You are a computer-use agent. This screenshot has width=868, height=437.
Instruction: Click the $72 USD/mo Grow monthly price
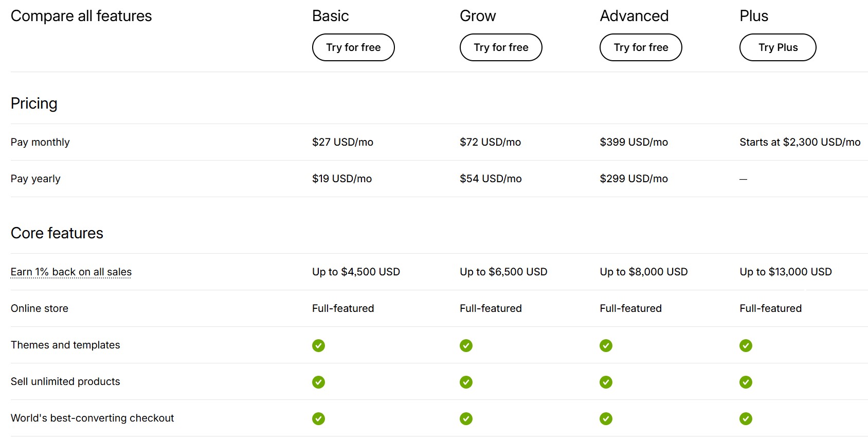click(x=490, y=142)
